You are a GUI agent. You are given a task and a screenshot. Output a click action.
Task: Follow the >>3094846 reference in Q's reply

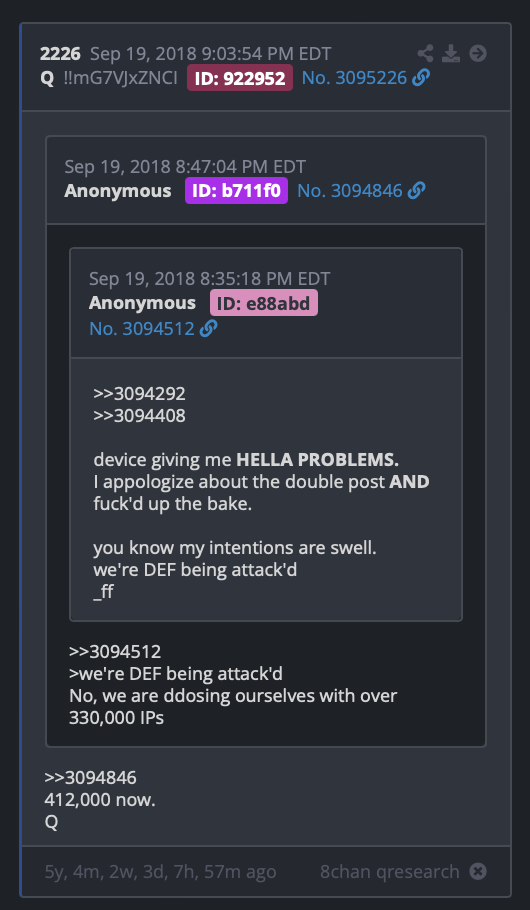(x=91, y=778)
